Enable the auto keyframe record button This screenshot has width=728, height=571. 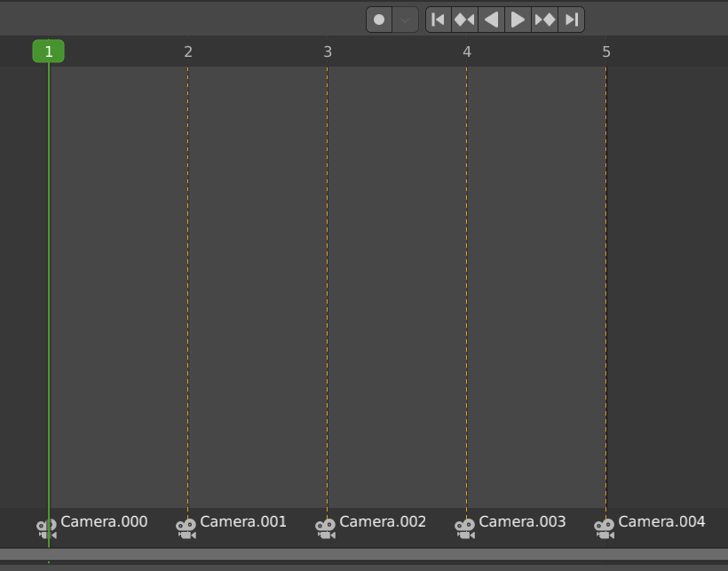pos(377,19)
